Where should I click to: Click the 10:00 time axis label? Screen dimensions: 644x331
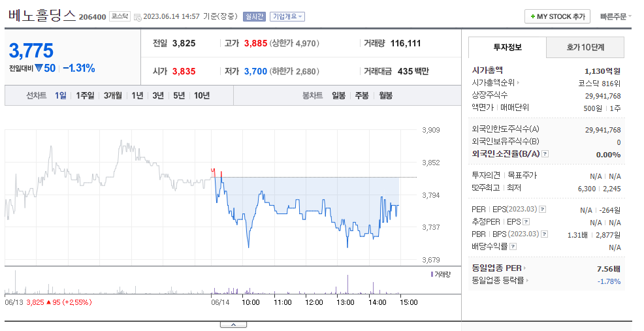click(251, 302)
